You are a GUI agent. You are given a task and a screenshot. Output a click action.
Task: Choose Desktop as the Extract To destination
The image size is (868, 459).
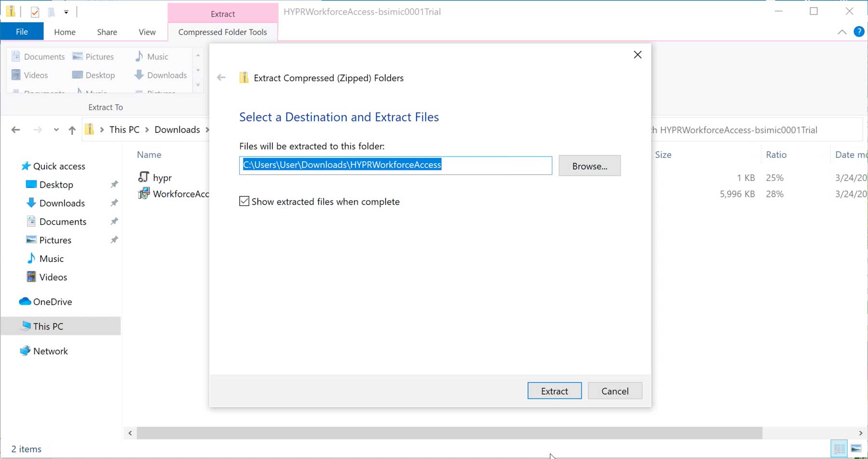(93, 75)
